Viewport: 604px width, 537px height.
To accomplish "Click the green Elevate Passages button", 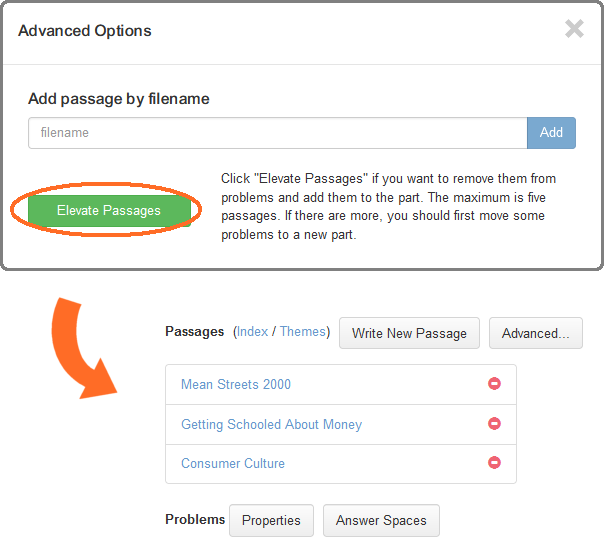I will click(109, 210).
